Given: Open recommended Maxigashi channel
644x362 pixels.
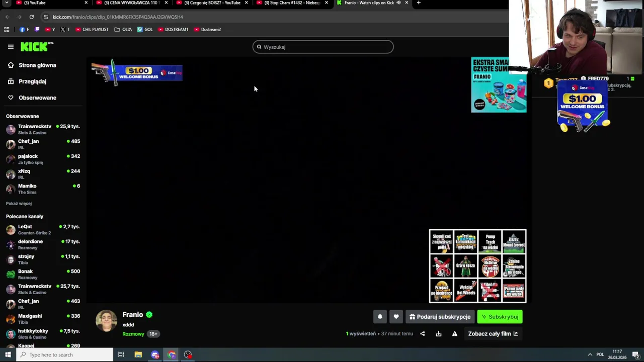Looking at the screenshot, I should [x=43, y=319].
